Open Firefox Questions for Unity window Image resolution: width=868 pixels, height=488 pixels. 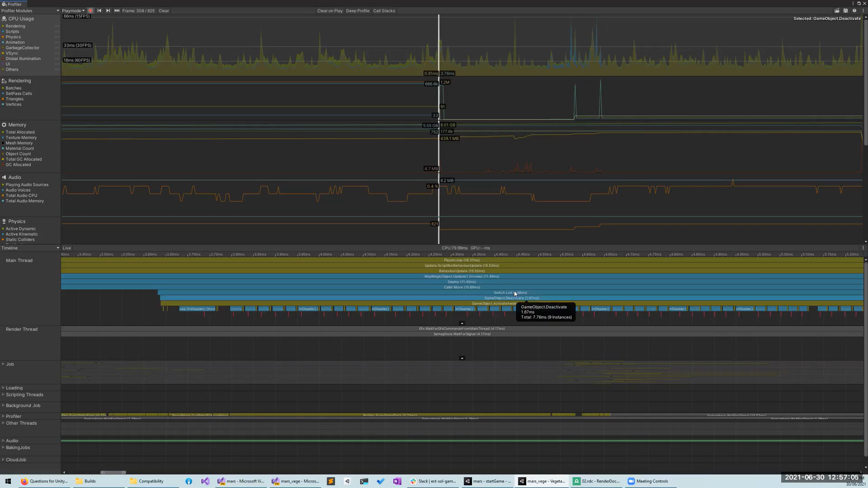click(44, 481)
